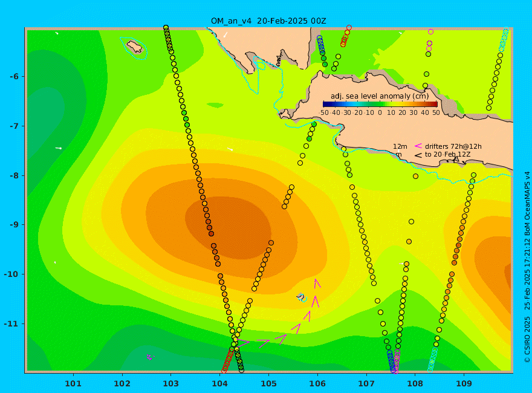Click the latitude axis label "-9"
This screenshot has height=393, width=532.
pos(13,225)
